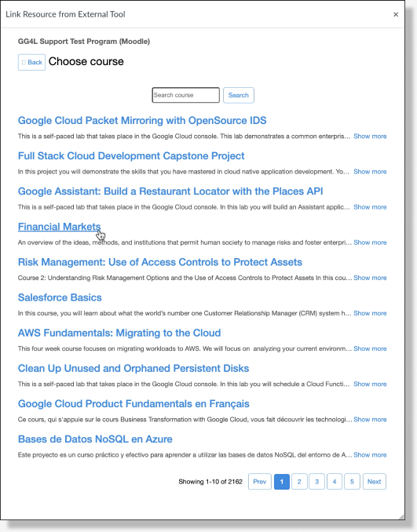Grab the dialog resize handle corner
This screenshot has width=417, height=532.
tap(401, 517)
